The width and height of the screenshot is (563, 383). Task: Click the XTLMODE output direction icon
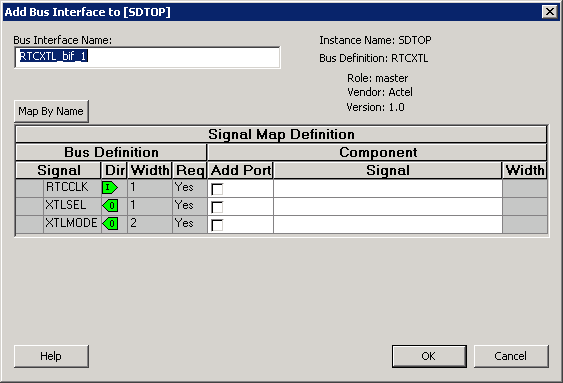110,223
